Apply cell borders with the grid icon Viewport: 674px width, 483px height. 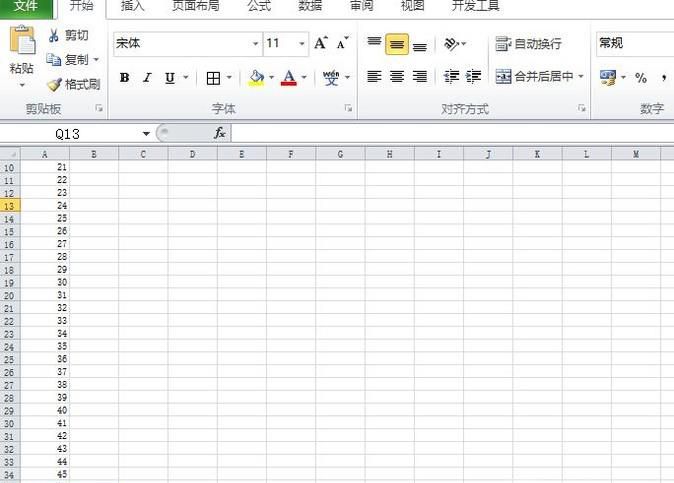point(213,78)
